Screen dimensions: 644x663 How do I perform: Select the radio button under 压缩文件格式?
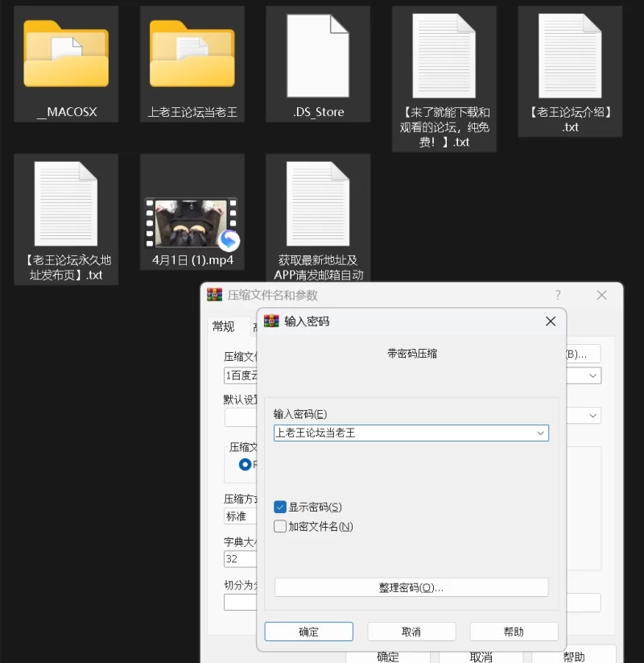[245, 464]
